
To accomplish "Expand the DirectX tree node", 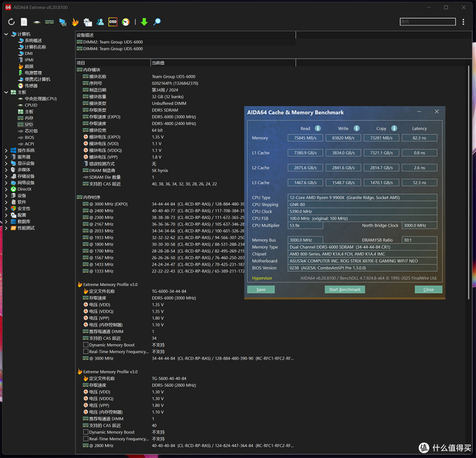I will tap(6, 189).
